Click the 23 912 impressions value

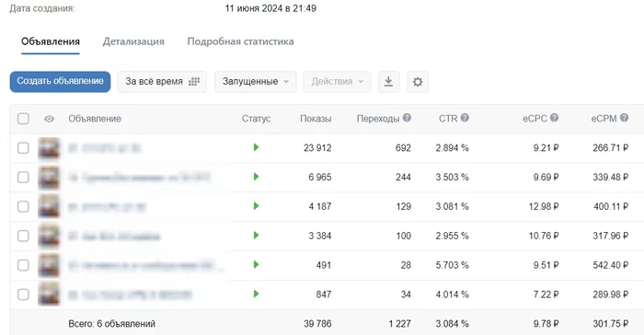[x=317, y=148]
